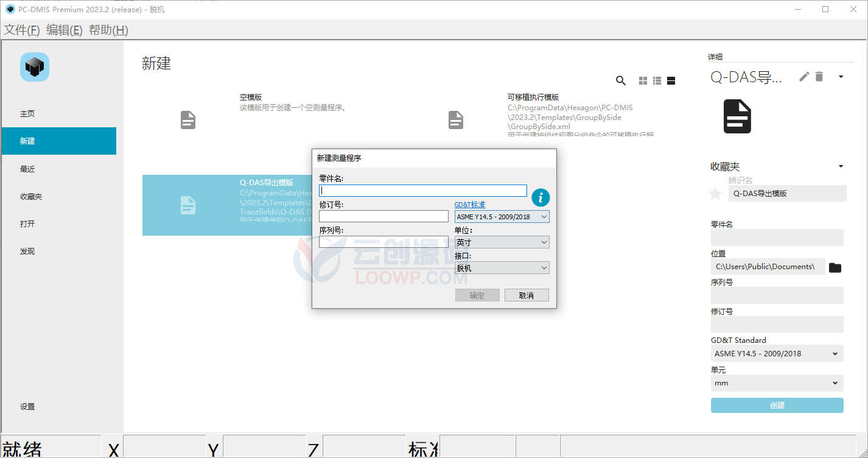Open 设置 at sidebar bottom
Image resolution: width=868 pixels, height=458 pixels.
[x=59, y=406]
